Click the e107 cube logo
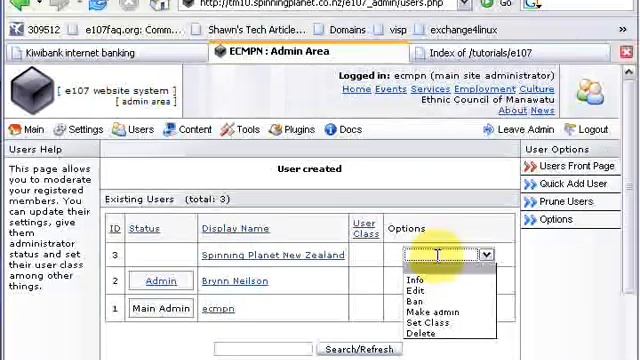This screenshot has height=360, width=640. [32, 91]
